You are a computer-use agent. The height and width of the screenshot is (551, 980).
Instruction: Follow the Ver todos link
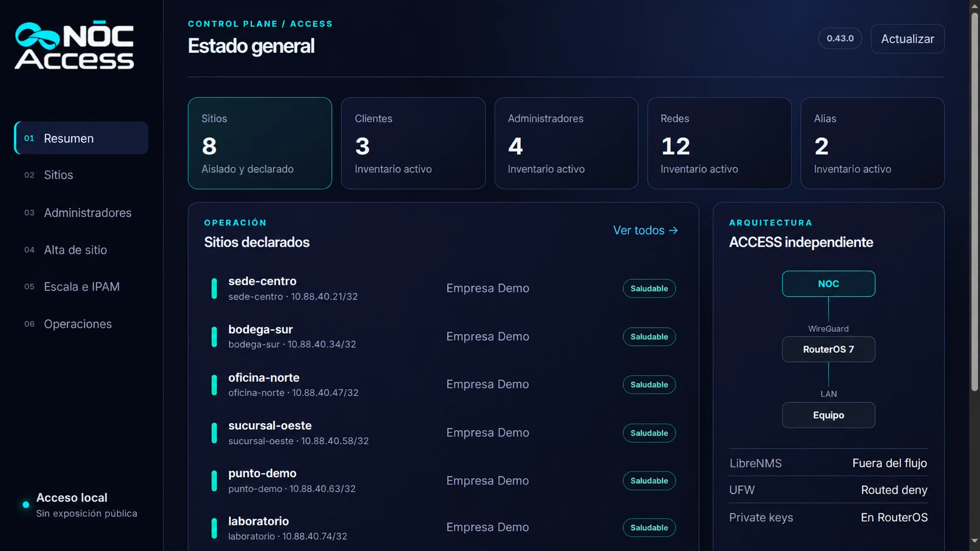pyautogui.click(x=645, y=230)
